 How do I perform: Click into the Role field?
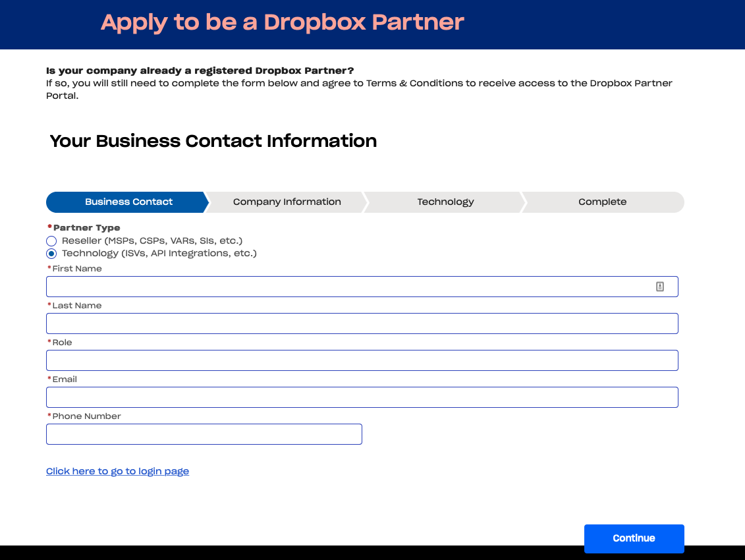pos(362,360)
